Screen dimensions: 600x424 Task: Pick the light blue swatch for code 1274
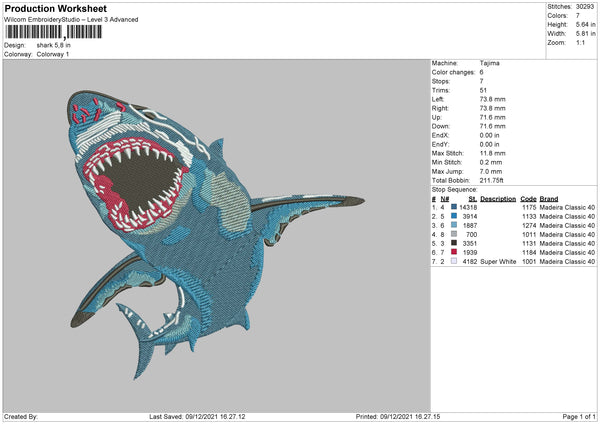tap(453, 224)
